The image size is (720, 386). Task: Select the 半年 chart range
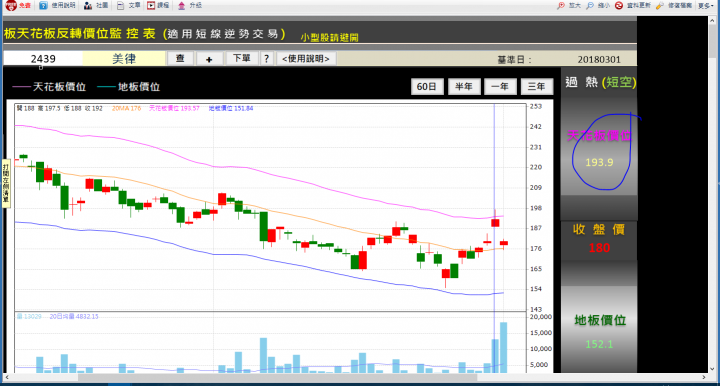point(464,86)
